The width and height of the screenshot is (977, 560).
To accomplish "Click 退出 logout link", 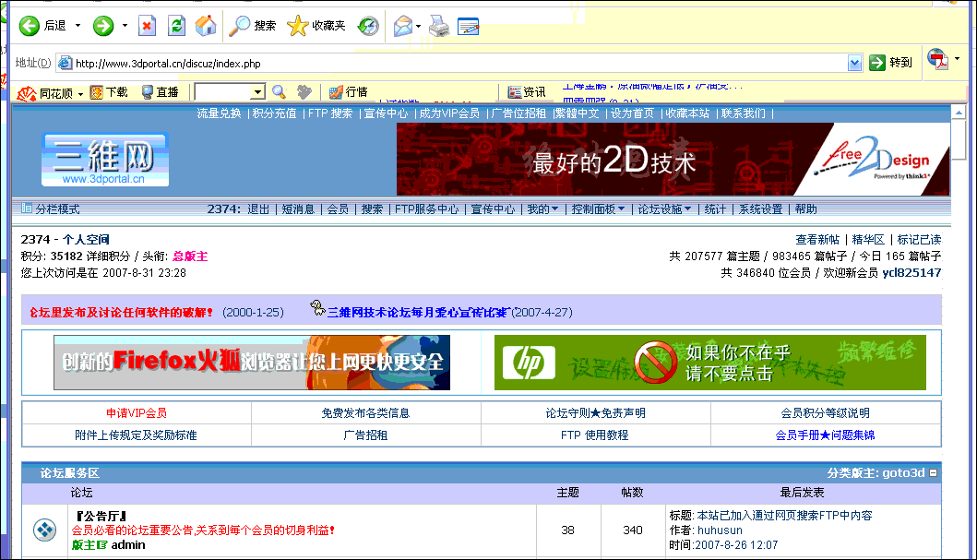I will coord(258,209).
